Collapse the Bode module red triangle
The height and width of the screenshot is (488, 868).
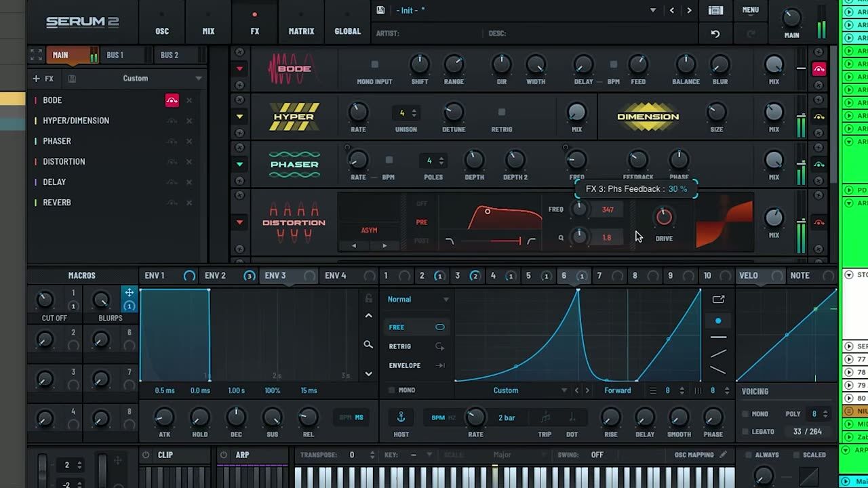coord(239,68)
